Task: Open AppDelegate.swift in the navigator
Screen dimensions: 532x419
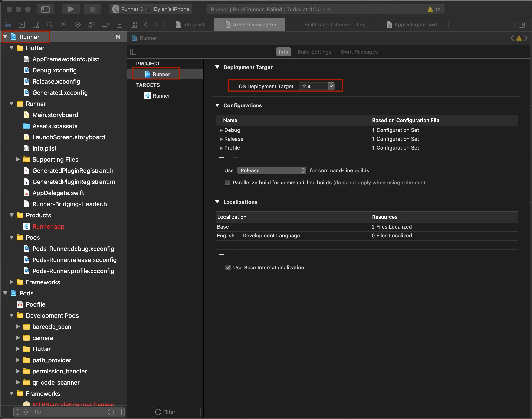Action: pyautogui.click(x=58, y=193)
